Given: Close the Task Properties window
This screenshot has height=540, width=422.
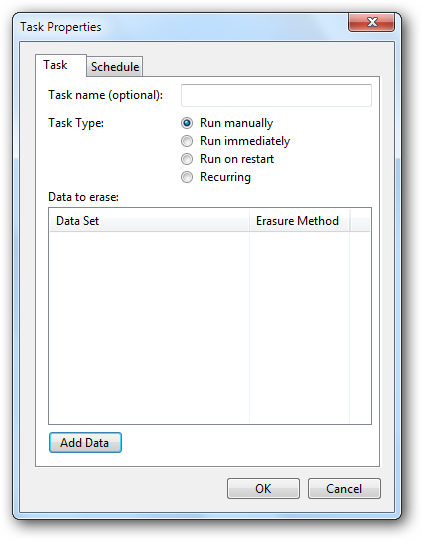Looking at the screenshot, I should 371,22.
